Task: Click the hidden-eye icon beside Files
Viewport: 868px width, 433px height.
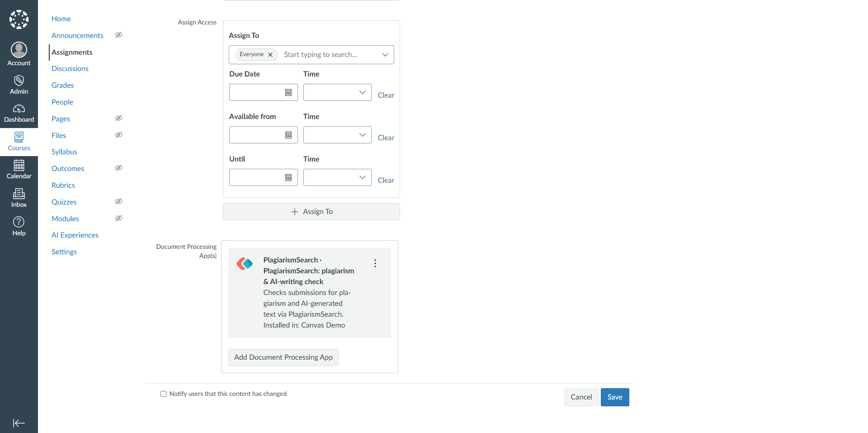Action: click(119, 135)
